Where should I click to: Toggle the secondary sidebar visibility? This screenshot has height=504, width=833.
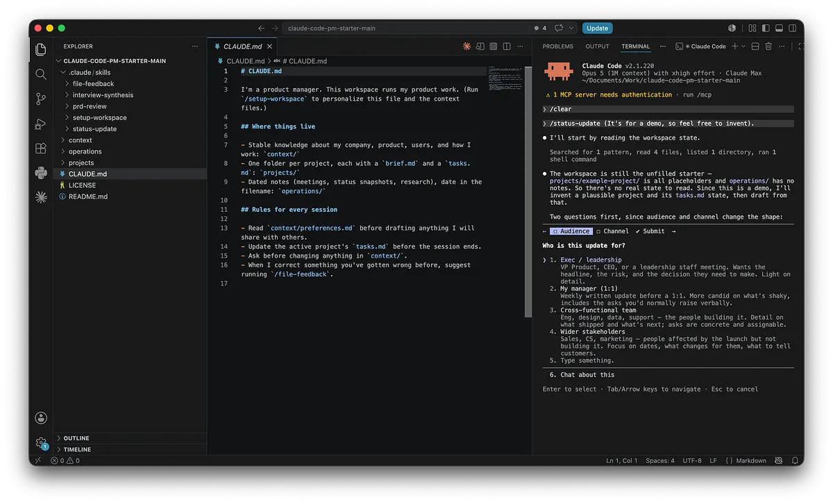[x=792, y=28]
